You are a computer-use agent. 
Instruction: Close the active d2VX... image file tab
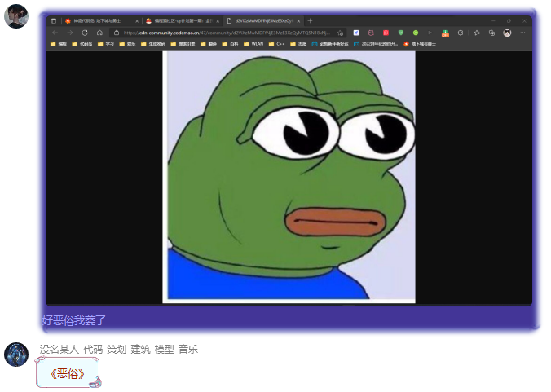click(298, 21)
